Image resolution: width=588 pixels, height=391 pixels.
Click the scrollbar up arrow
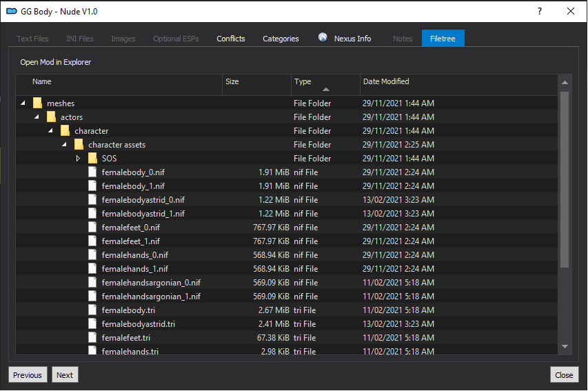pyautogui.click(x=565, y=83)
